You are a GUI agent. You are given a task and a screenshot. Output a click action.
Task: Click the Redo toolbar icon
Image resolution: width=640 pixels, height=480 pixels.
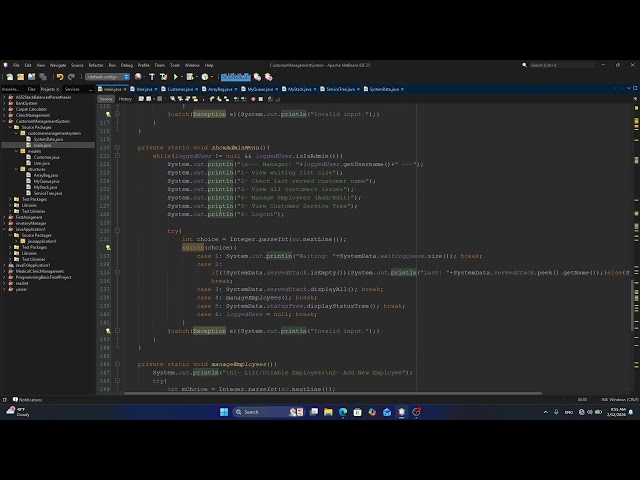click(x=71, y=77)
